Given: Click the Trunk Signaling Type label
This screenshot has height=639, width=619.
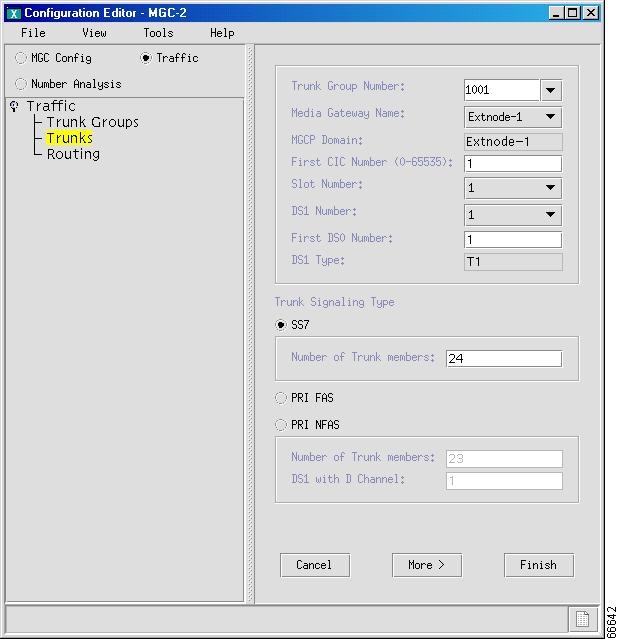Looking at the screenshot, I should coord(334,302).
